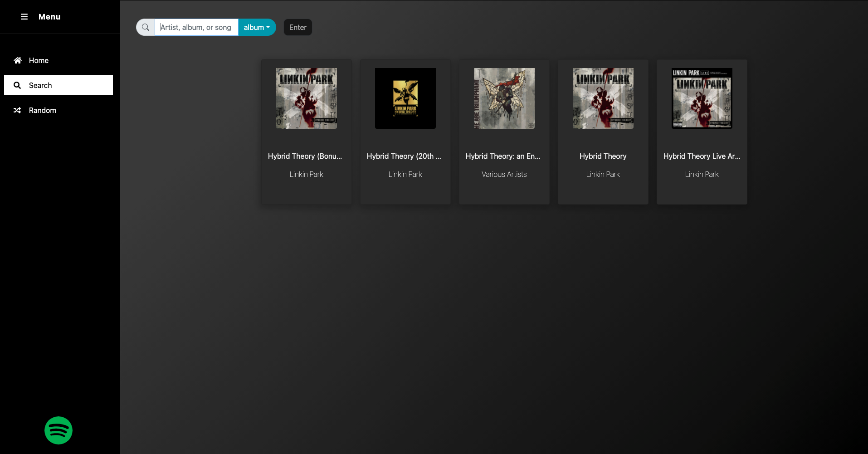868x454 pixels.
Task: Click Linkin Park under Hybrid Theory (Bonu...
Action: coord(307,174)
